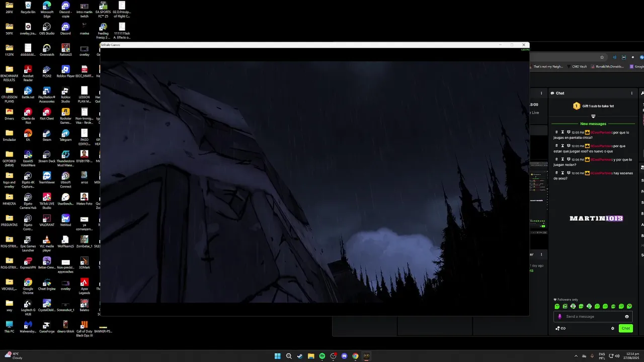
Task: Switch to Chrome from the taskbar
Action: (355, 356)
